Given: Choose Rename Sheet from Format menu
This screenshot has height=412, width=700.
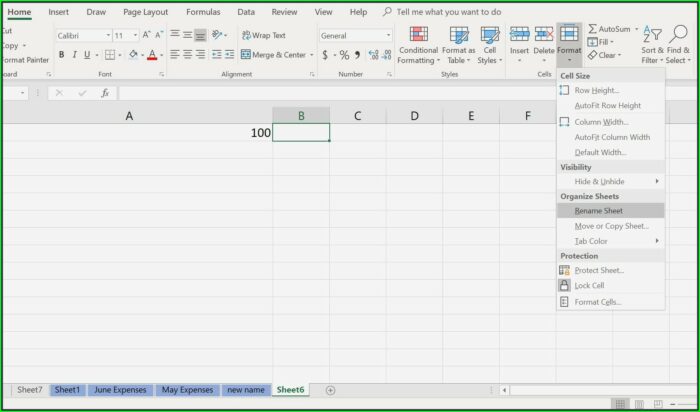Looking at the screenshot, I should 611,211.
